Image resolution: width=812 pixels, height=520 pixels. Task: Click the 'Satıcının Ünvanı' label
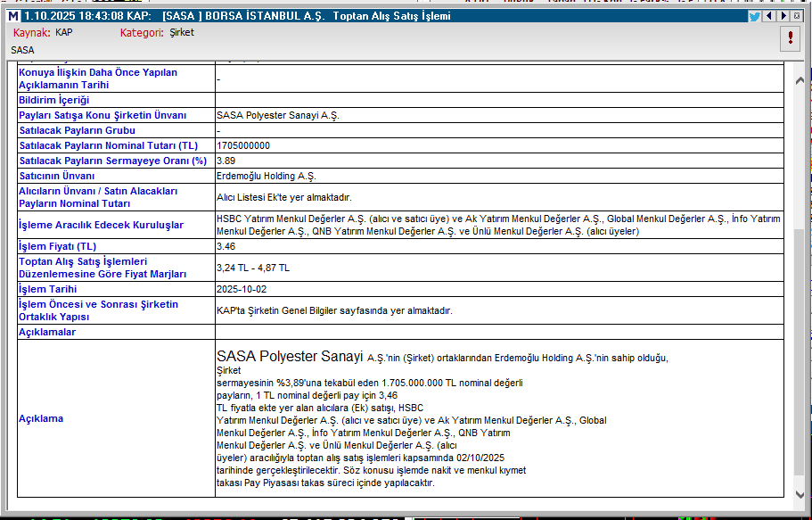(x=57, y=176)
